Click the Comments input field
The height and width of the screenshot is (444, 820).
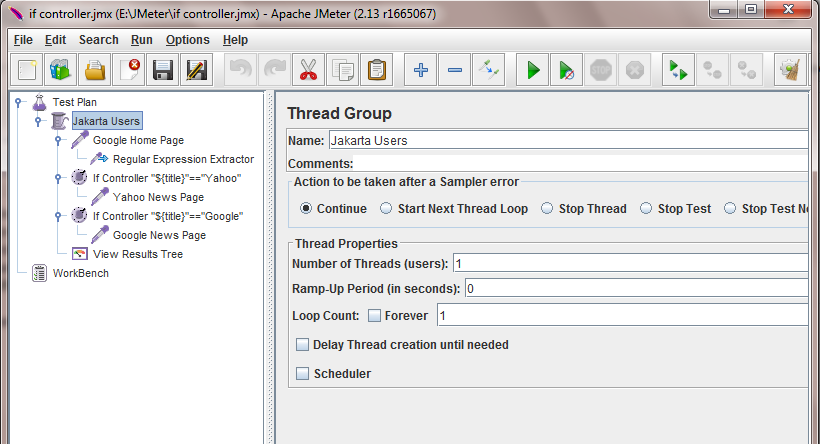click(x=580, y=163)
